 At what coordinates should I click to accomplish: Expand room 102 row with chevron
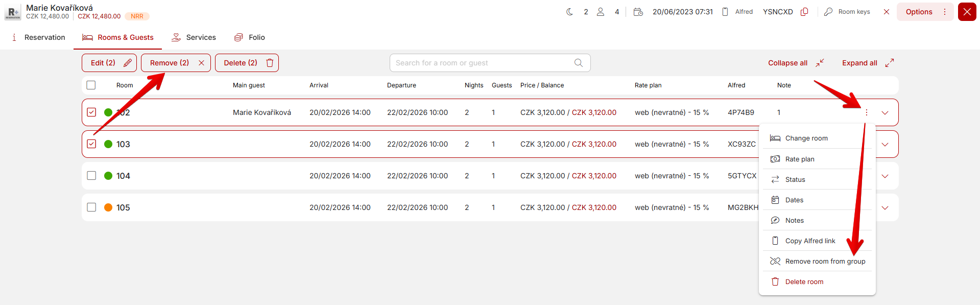885,112
